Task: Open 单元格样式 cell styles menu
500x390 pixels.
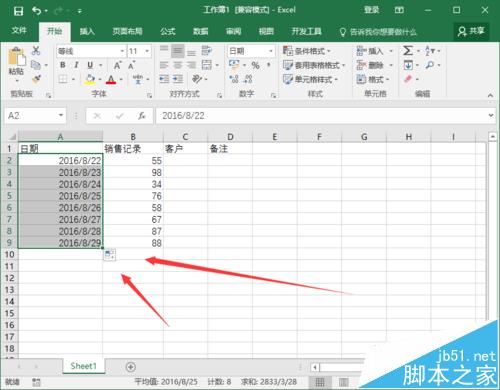Action: pos(311,79)
